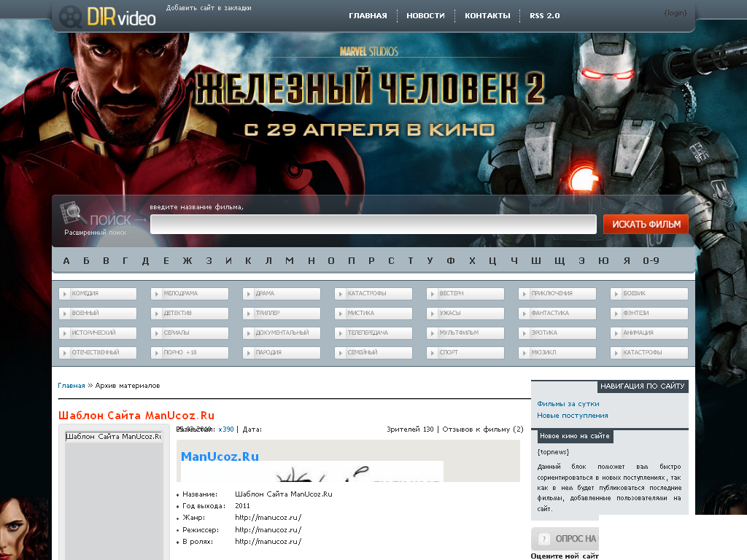Screen dimensions: 747x560
Task: Open the ФАНТАСТИКА genre button
Action: (557, 314)
